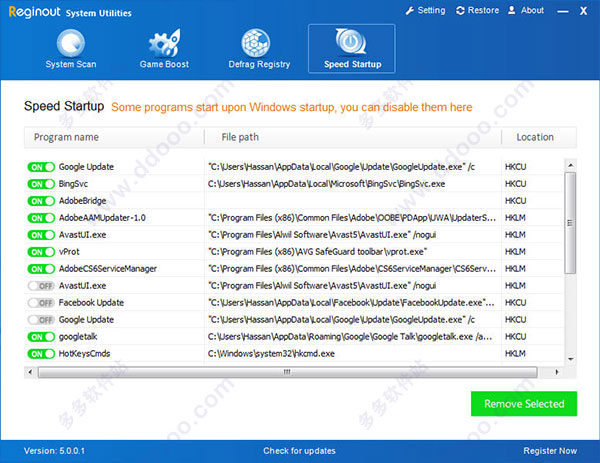This screenshot has height=463, width=600.
Task: Open the About menu text
Action: [532, 10]
